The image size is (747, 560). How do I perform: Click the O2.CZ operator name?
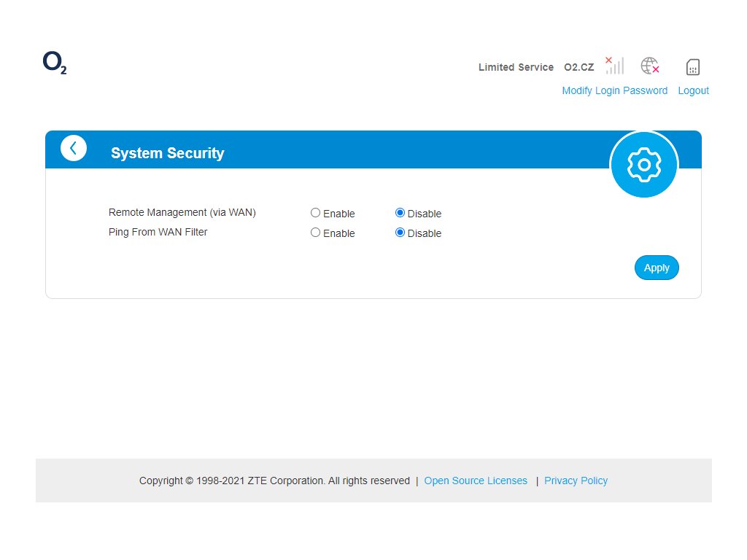click(x=579, y=67)
